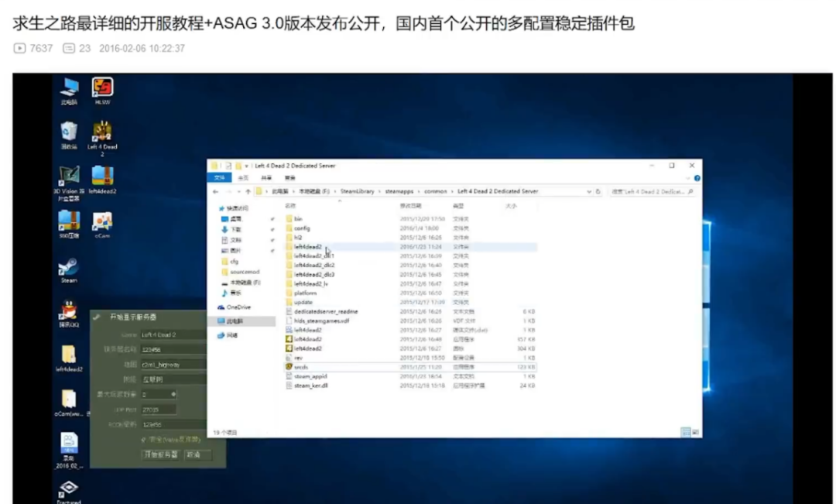Launch the Tencent QQ desktop shortcut
The width and height of the screenshot is (836, 504).
pyautogui.click(x=69, y=314)
